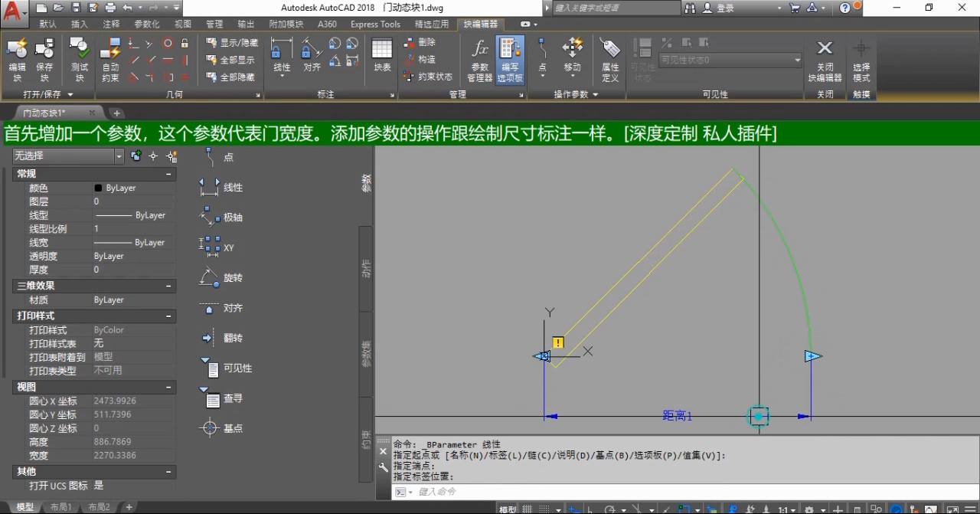The width and height of the screenshot is (980, 514).
Task: Click the Open folder icon in quick access toolbar
Action: point(60,8)
